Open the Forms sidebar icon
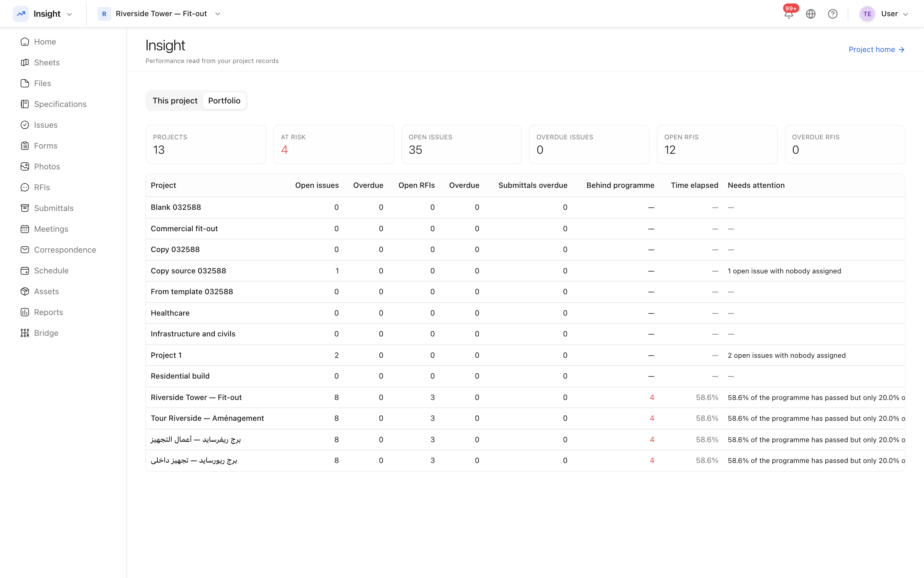The image size is (924, 578). tap(25, 146)
